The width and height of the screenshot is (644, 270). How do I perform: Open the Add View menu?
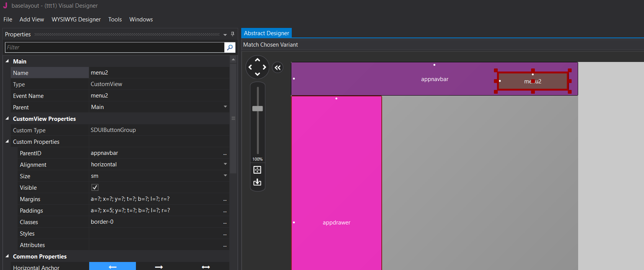pos(32,20)
